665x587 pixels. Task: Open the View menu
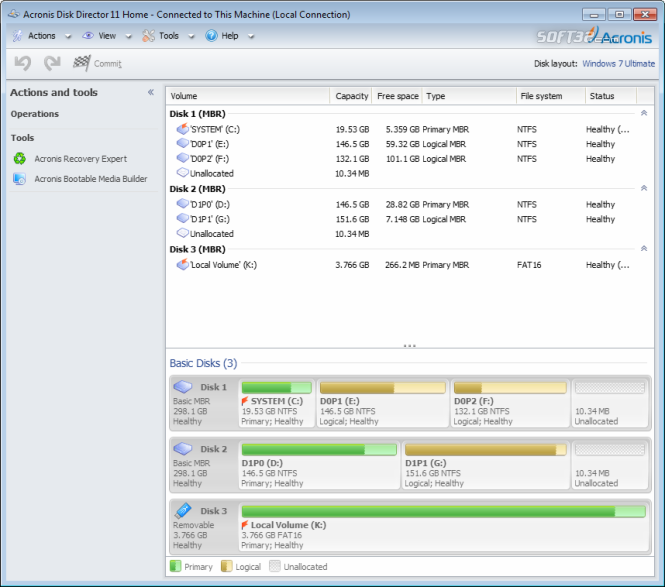coord(107,36)
